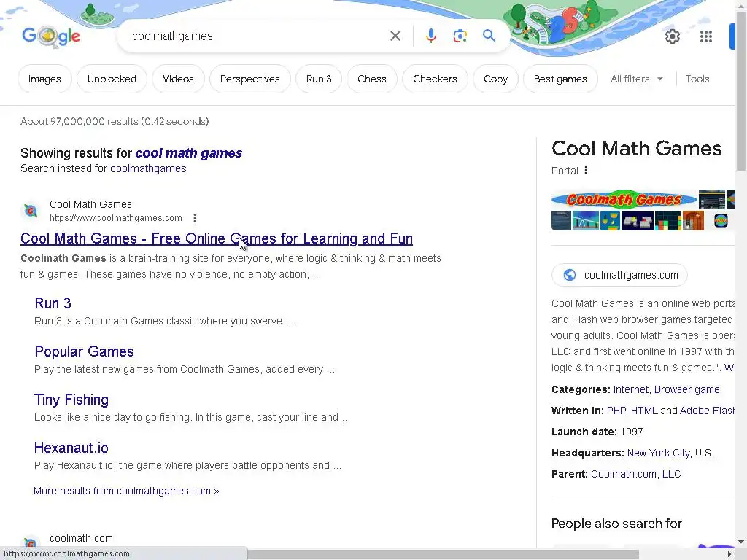Click the Google doodle logo
747x560 pixels.
[x=51, y=36]
